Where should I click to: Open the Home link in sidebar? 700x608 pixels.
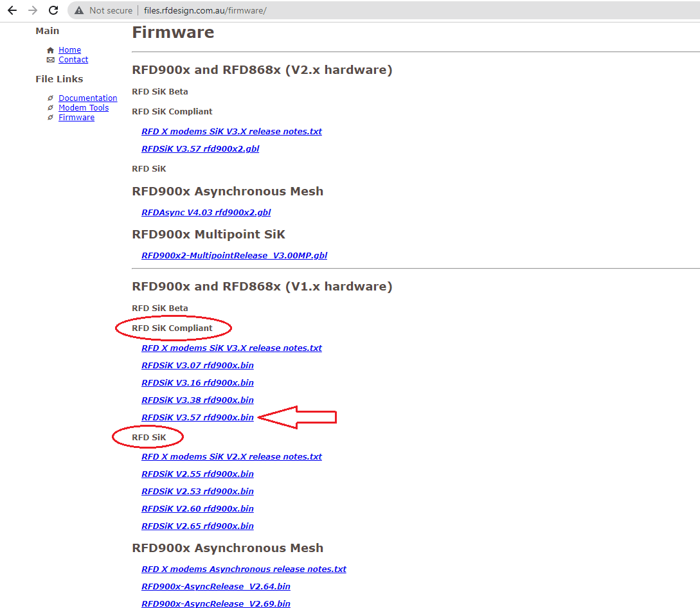click(x=69, y=50)
